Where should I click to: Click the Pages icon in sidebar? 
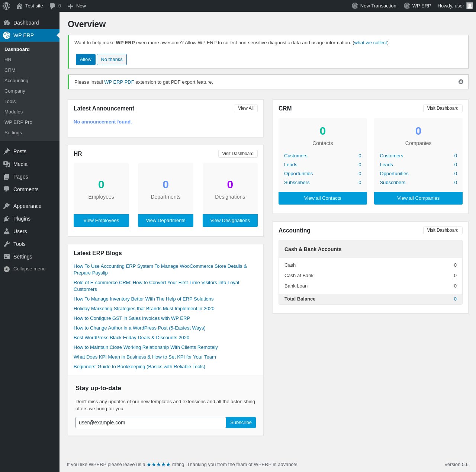[x=7, y=177]
